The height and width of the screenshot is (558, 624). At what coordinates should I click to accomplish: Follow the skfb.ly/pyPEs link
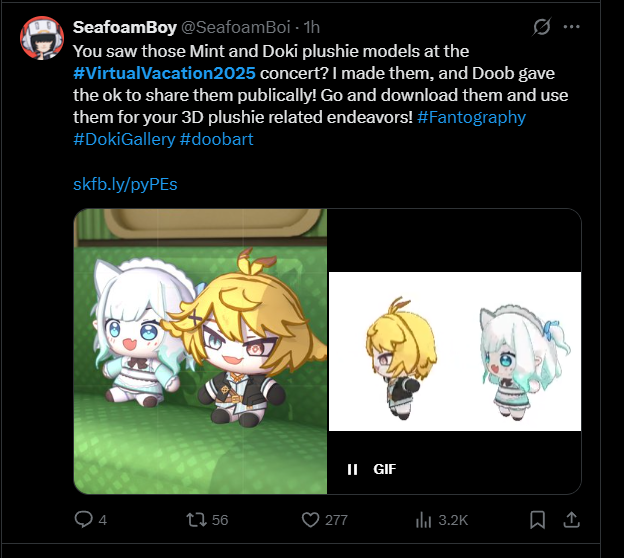click(125, 184)
